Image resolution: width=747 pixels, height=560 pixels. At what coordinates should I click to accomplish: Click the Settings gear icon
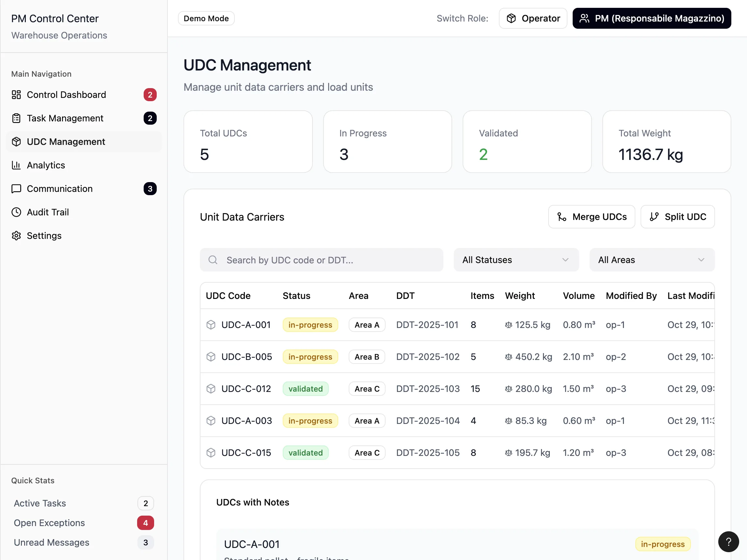click(16, 236)
